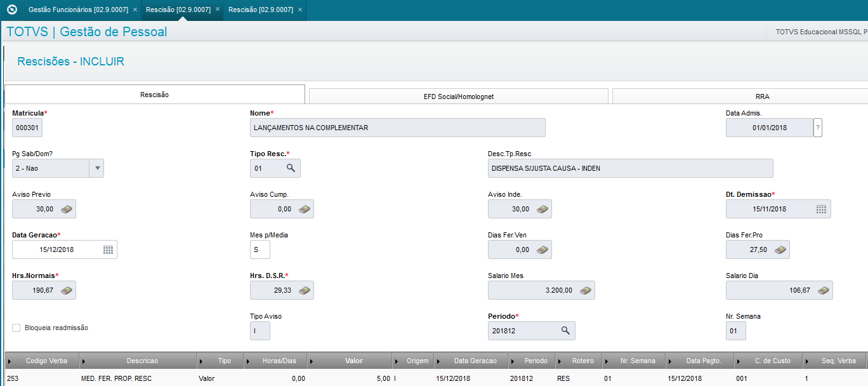Click the Matricula field 000301
Viewport: 868px width, 386px height.
[x=27, y=128]
